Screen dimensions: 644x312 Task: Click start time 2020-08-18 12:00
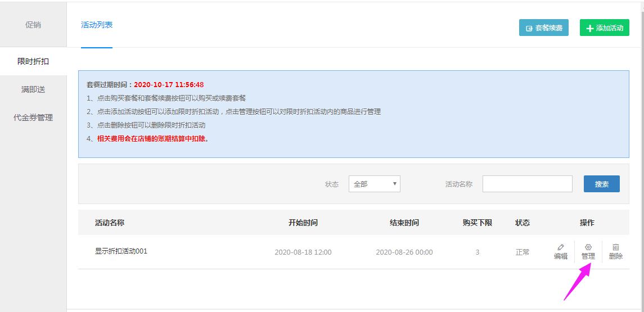[303, 252]
